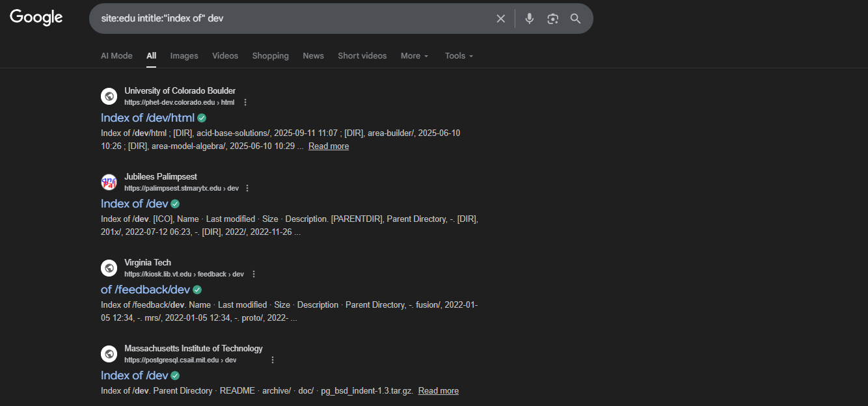This screenshot has height=406, width=868.
Task: Switch to AI Mode tab
Action: coord(116,56)
